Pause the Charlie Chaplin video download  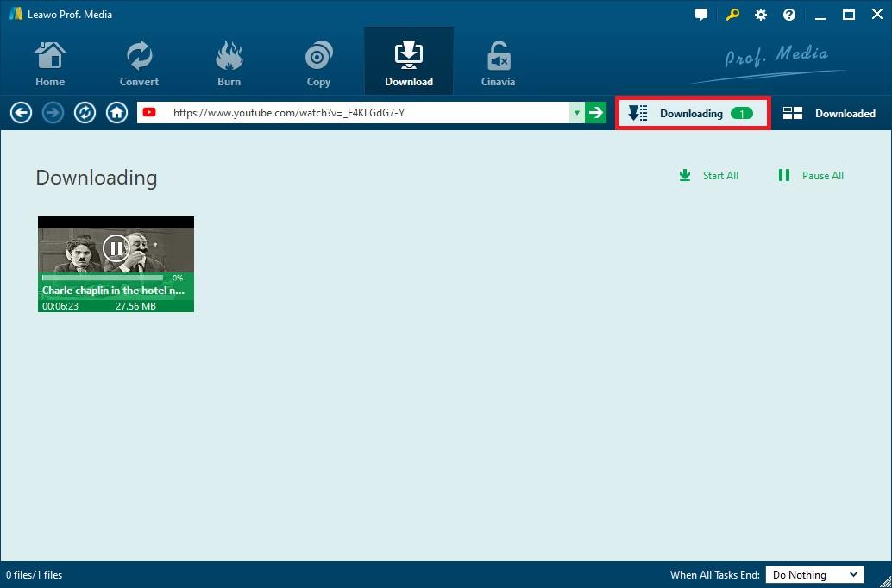click(x=116, y=248)
